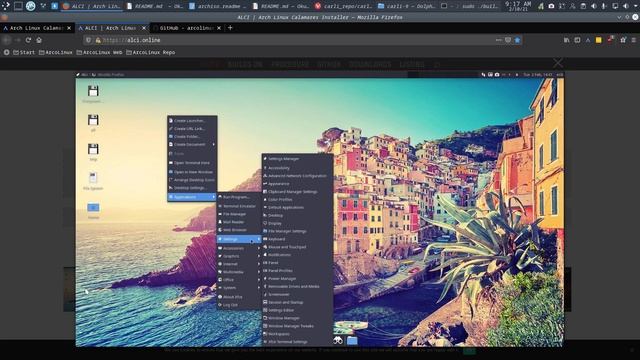Choose Settings Manager in the settings list
Image resolution: width=640 pixels, height=360 pixels.
point(297,159)
